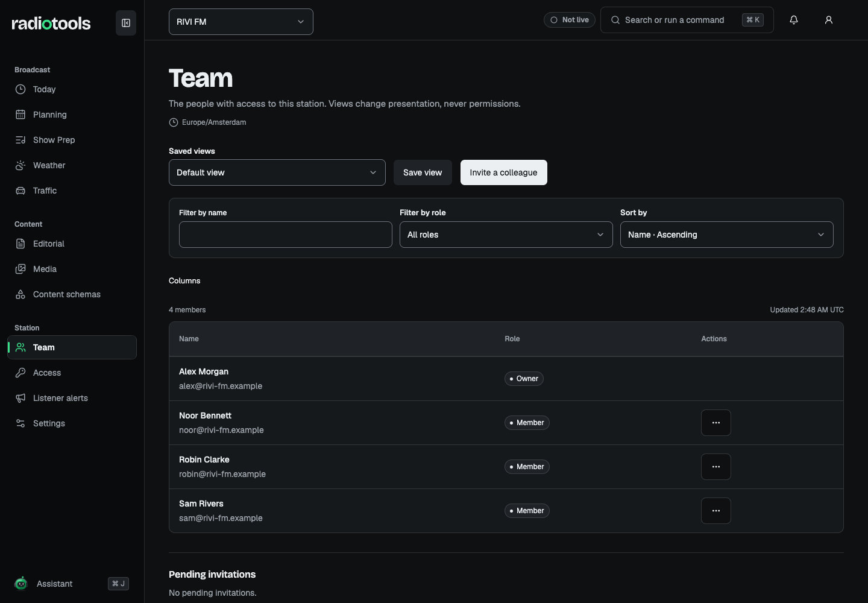The width and height of the screenshot is (868, 603).
Task: Click the Save view button
Action: pos(423,172)
